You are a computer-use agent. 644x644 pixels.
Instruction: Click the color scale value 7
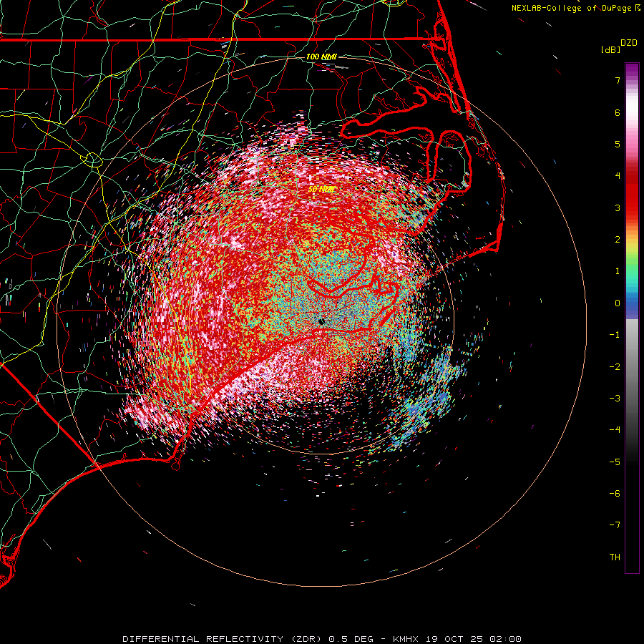click(618, 80)
